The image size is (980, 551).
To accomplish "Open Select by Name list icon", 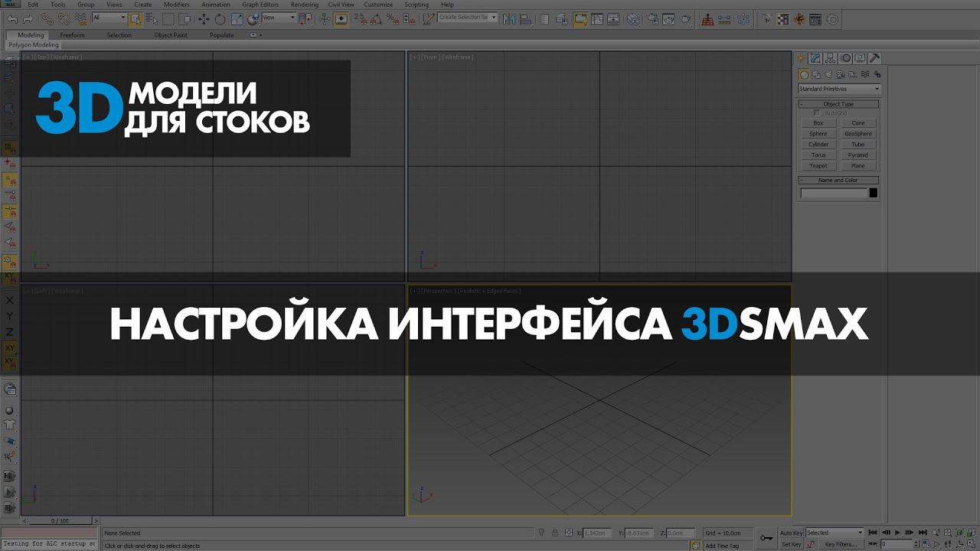I will (x=152, y=19).
